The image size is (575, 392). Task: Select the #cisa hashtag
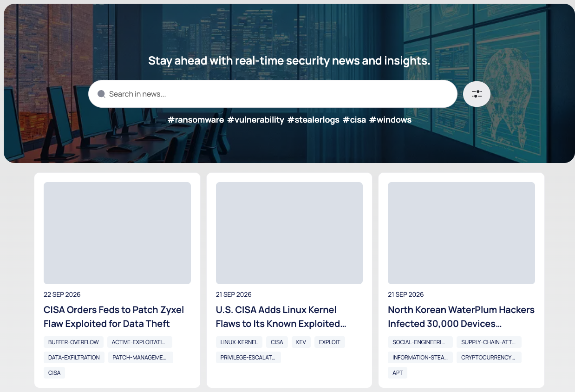tap(354, 120)
